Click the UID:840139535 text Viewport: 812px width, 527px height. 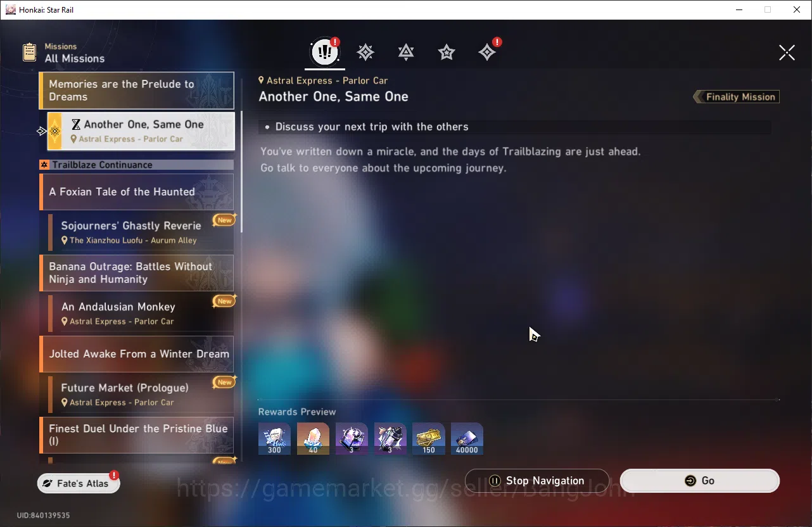[x=43, y=516]
